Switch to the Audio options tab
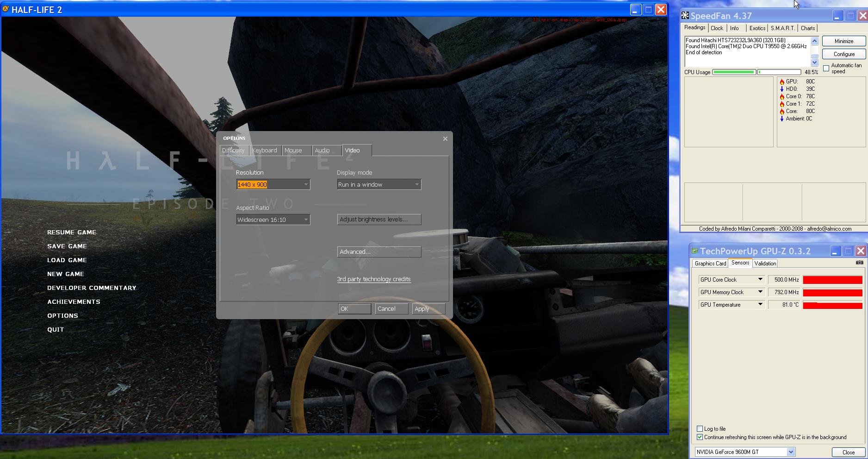Viewport: 868px width, 459px height. pyautogui.click(x=326, y=151)
